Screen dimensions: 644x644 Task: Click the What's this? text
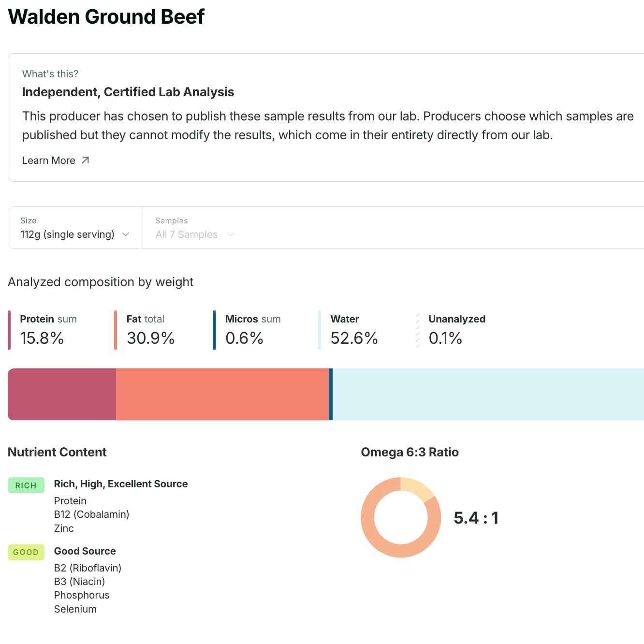(x=50, y=73)
